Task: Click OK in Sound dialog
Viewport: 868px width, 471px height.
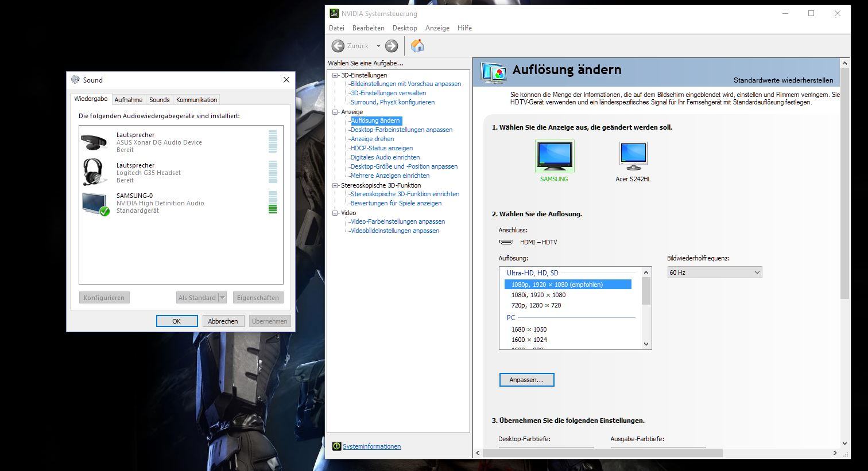Action: pyautogui.click(x=177, y=321)
